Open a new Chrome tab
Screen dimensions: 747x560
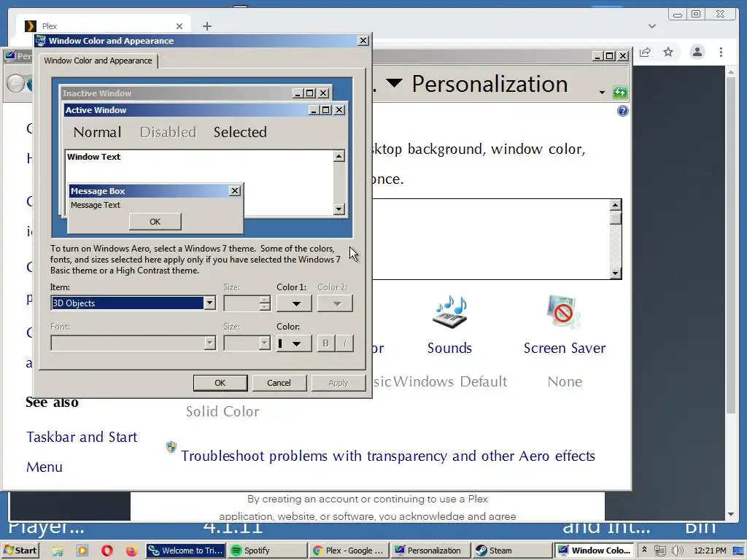(x=206, y=26)
